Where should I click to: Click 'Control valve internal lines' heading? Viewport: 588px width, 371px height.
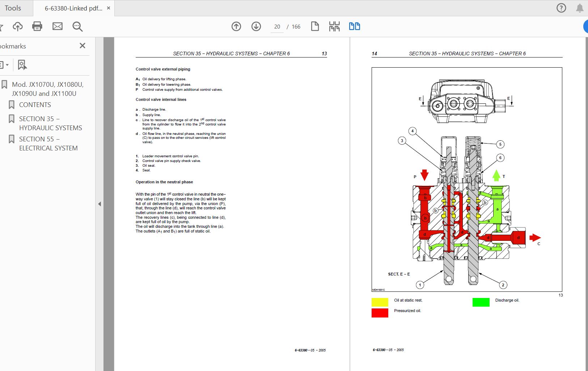[161, 99]
